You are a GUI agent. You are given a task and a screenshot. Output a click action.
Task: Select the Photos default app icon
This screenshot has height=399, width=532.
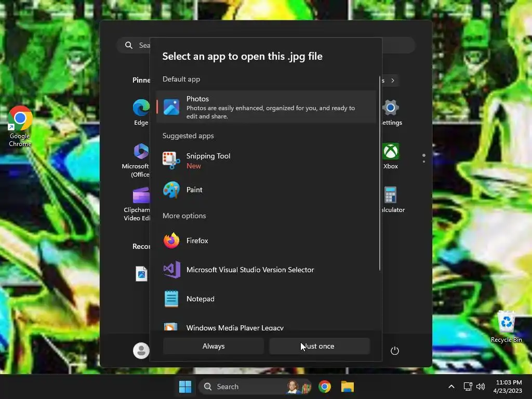click(171, 107)
